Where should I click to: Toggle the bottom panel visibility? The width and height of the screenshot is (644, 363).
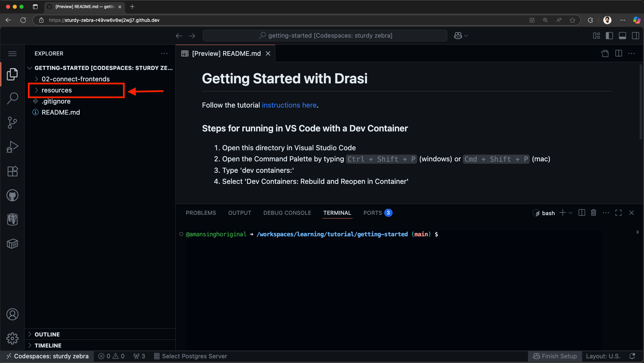click(x=622, y=36)
